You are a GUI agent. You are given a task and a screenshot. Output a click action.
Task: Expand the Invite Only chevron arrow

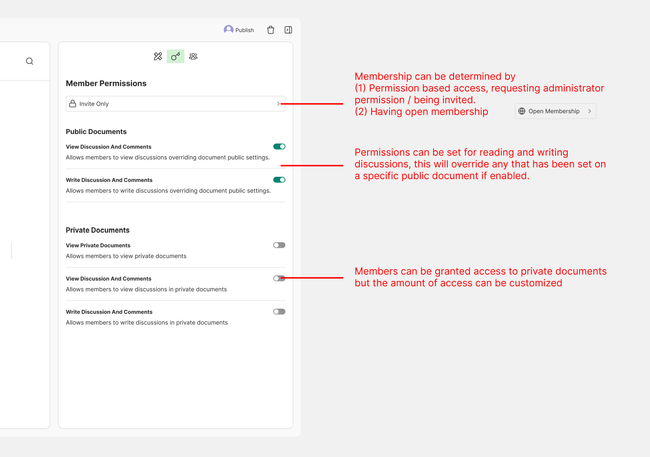tap(277, 104)
